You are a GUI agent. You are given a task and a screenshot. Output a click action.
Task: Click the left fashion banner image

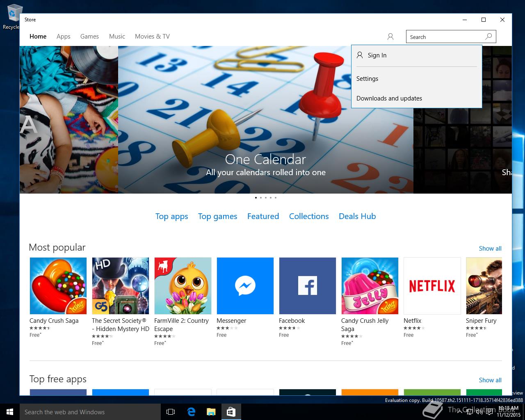69,120
